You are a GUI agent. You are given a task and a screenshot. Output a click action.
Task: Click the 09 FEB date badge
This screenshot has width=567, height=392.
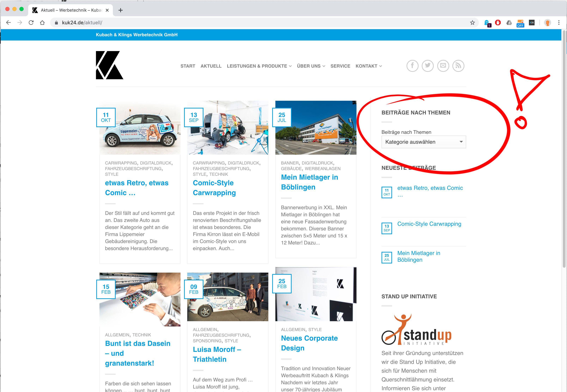[x=194, y=289]
